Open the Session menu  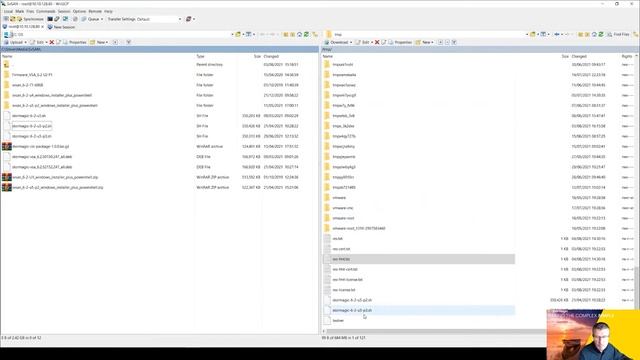click(64, 11)
